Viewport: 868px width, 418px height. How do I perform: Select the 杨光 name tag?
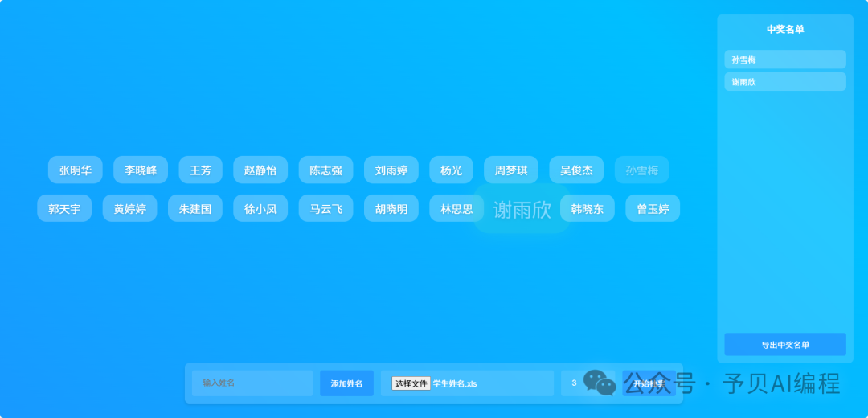[x=451, y=170]
